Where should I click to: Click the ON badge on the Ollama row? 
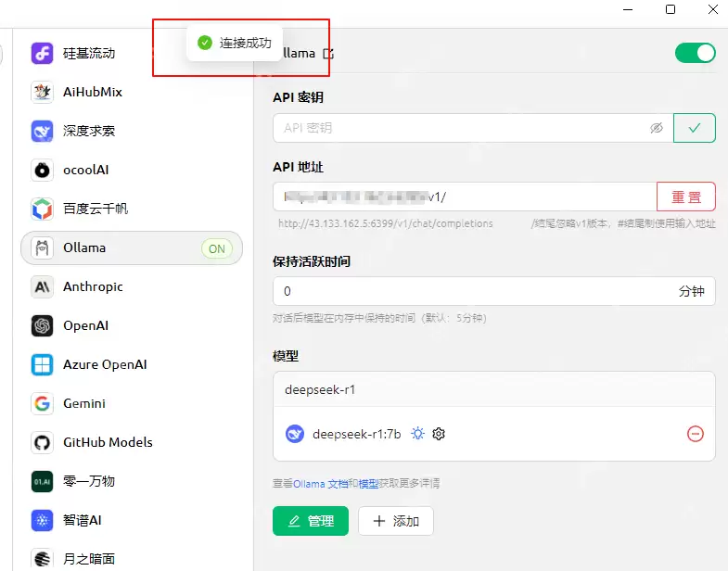(x=217, y=248)
